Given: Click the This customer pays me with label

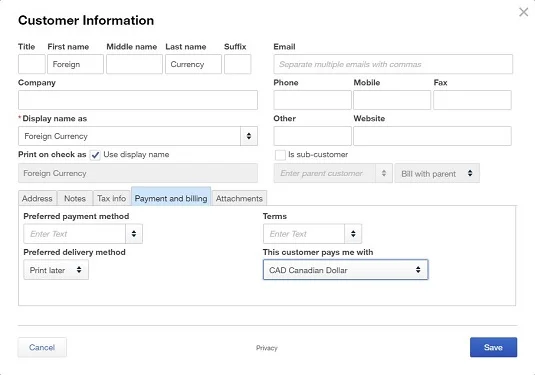Looking at the screenshot, I should click(318, 252).
